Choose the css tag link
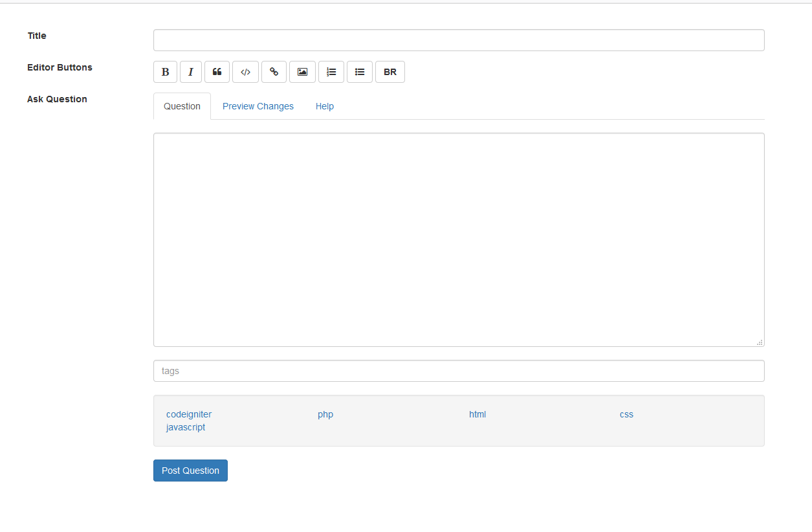This screenshot has width=812, height=532. tap(626, 414)
